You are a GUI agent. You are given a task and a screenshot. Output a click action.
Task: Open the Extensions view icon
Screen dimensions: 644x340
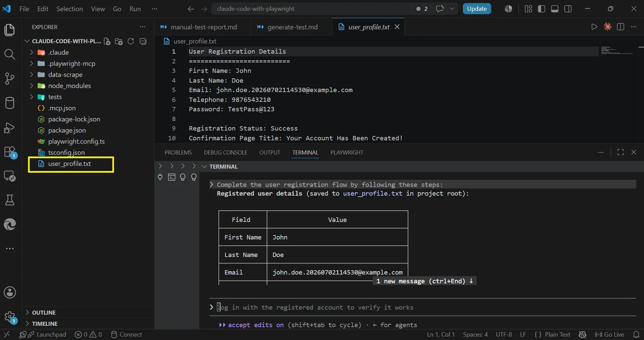[10, 152]
